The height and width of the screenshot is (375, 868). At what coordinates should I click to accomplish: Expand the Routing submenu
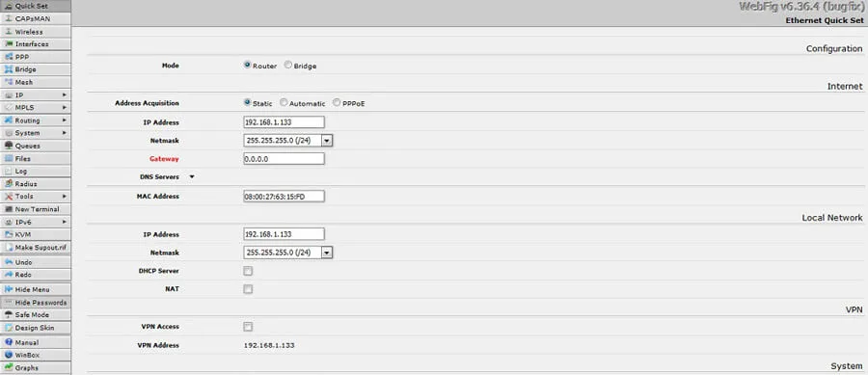coord(65,121)
